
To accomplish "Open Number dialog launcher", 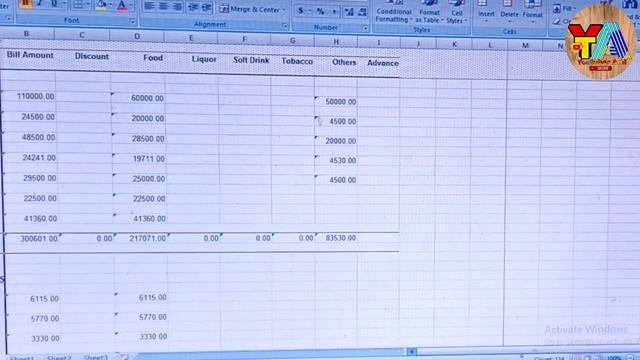I will pos(365,28).
